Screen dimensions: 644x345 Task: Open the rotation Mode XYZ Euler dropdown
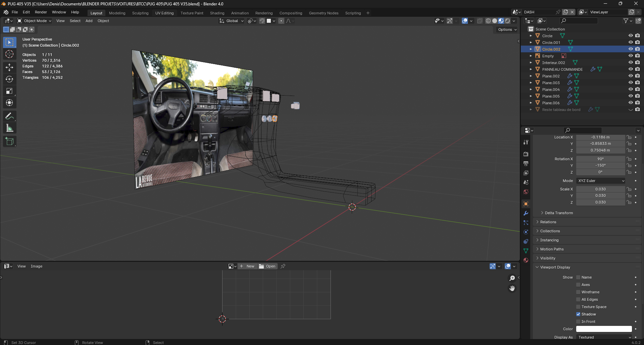pyautogui.click(x=601, y=181)
